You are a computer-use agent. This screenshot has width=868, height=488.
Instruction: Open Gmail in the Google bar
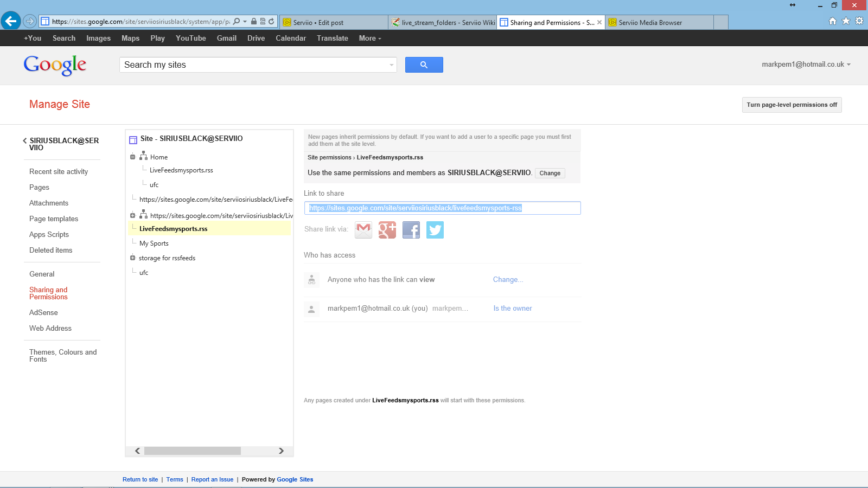[x=227, y=38]
